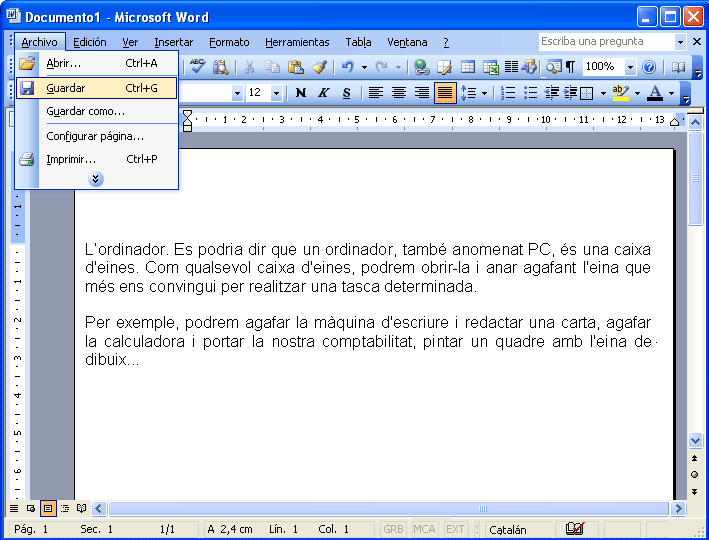Insert a hyperlink with the globe icon
This screenshot has width=709, height=540.
pos(421,67)
